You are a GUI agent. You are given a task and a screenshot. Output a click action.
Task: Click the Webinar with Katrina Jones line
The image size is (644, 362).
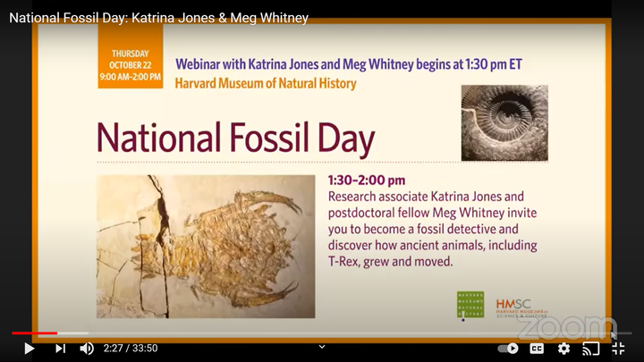tap(349, 64)
